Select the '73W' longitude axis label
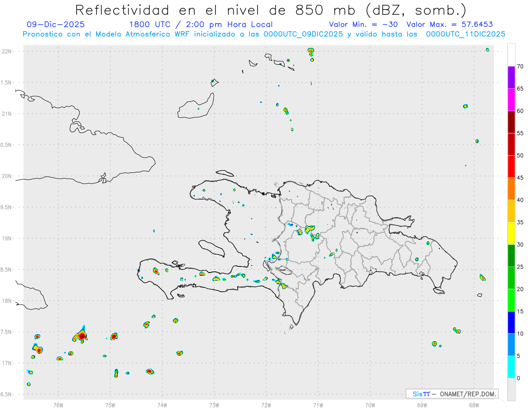 pyautogui.click(x=214, y=405)
